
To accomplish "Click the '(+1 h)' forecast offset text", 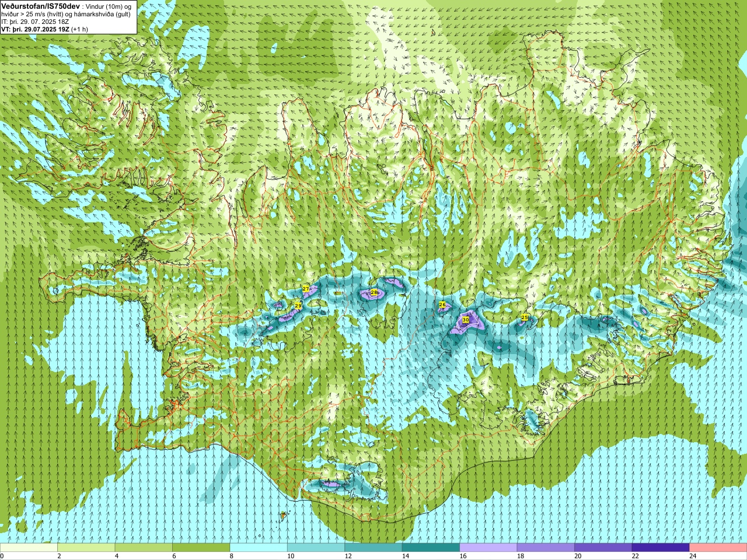I will [80, 29].
